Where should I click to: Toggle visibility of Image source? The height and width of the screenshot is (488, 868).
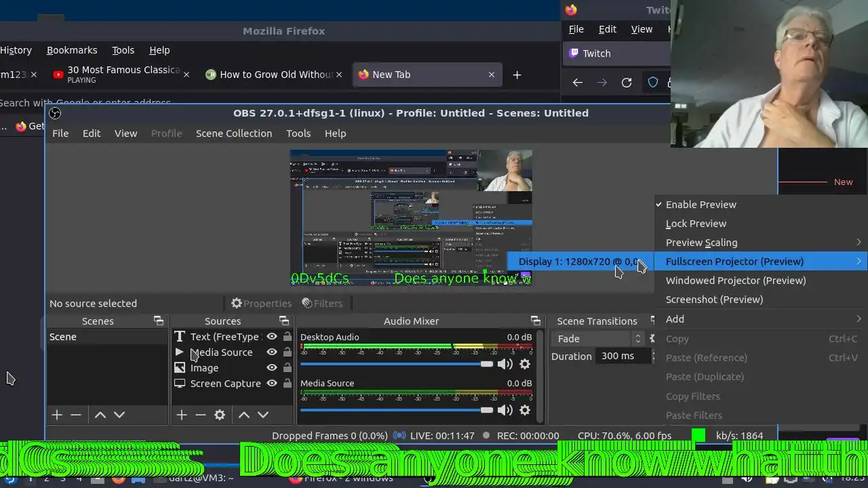coord(272,368)
